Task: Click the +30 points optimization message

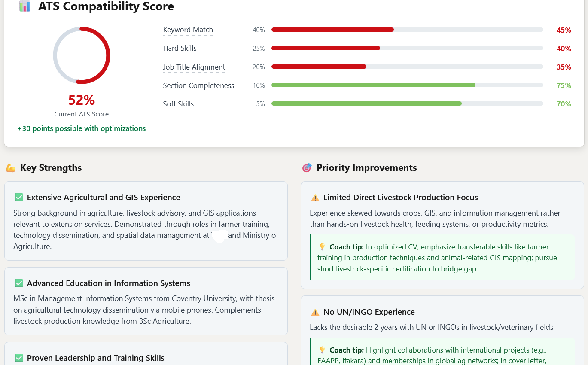Action: tap(82, 128)
